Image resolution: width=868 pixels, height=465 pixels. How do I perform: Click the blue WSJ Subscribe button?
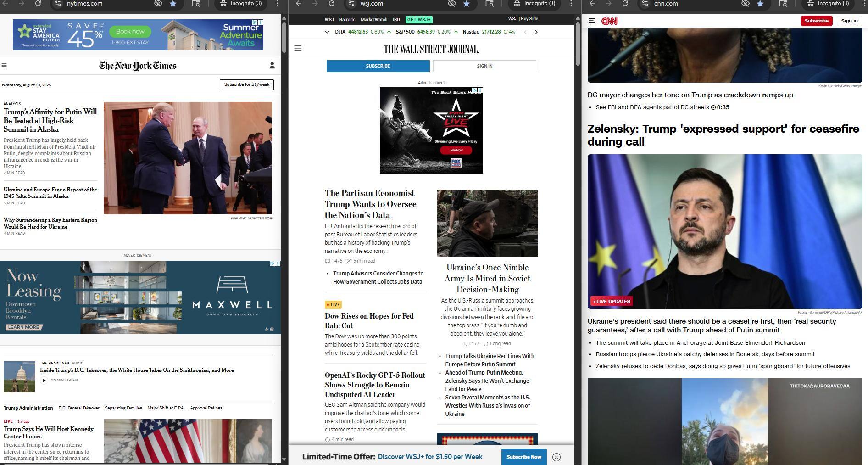tap(378, 66)
